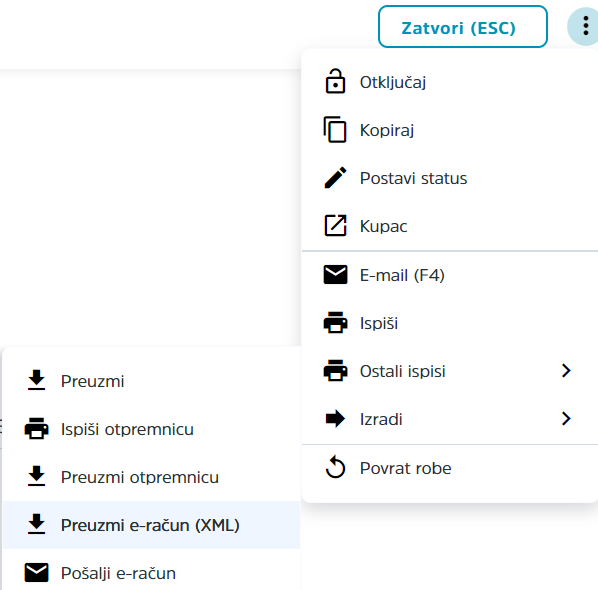Click the envelope icon beside Pošalji e-račun
This screenshot has width=598, height=590.
click(37, 572)
